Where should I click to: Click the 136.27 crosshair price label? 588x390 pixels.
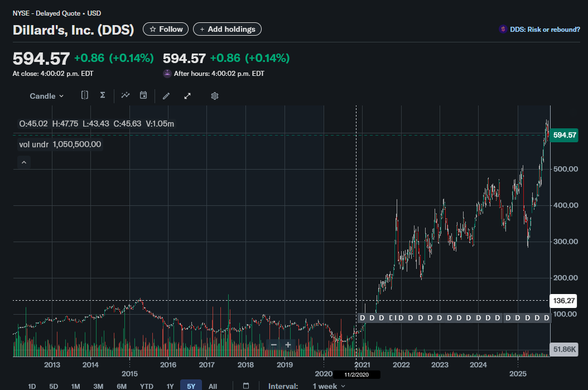[563, 301]
